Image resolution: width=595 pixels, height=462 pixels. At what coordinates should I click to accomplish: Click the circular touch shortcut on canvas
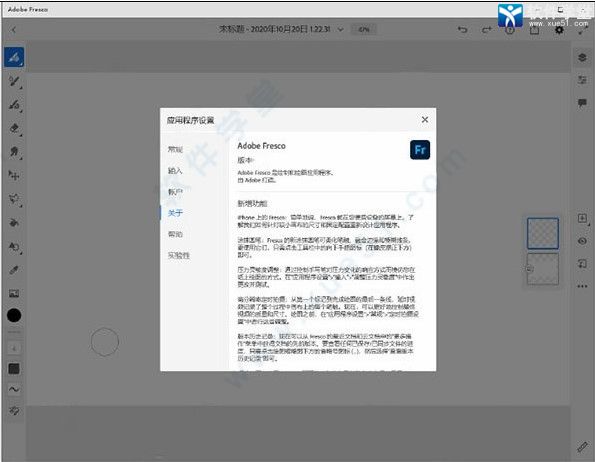[x=105, y=342]
